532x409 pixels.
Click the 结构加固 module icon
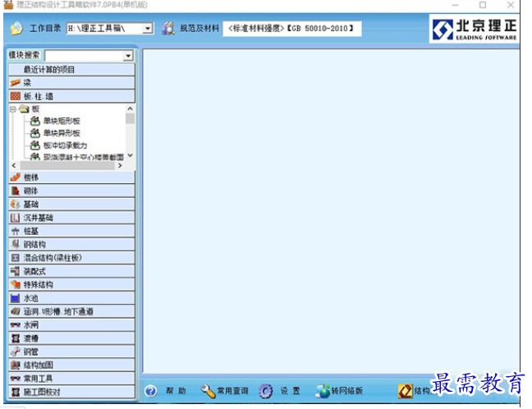[x=16, y=365]
